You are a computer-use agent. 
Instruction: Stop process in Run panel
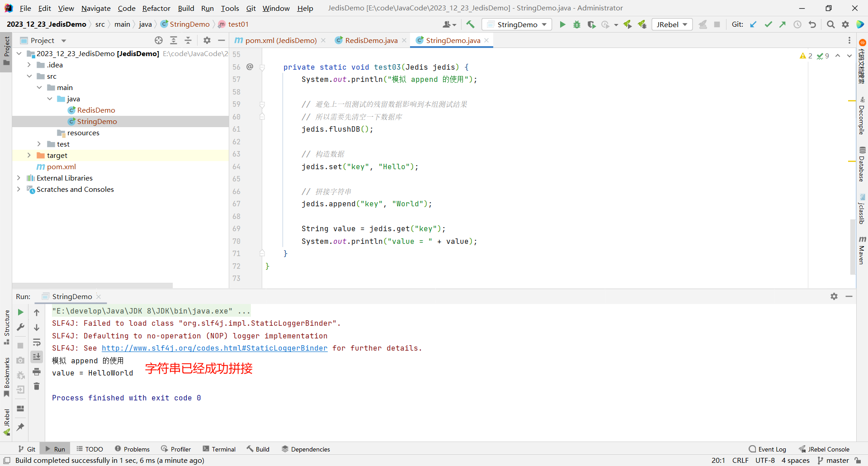click(20, 346)
